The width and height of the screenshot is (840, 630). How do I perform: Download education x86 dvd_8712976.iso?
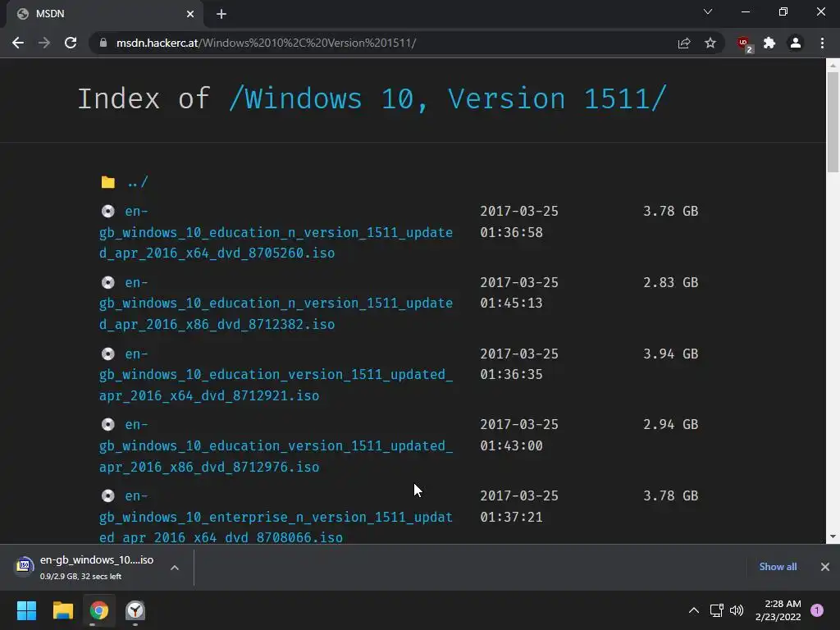[x=276, y=445]
